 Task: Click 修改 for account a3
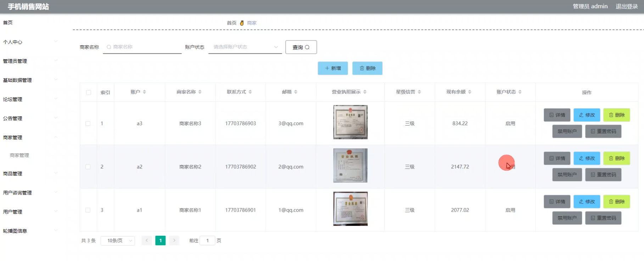pyautogui.click(x=587, y=115)
